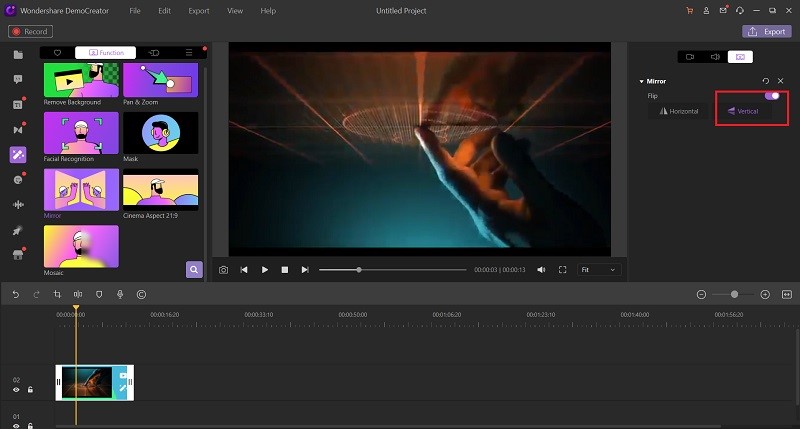Click the shopping cart icon

(689, 11)
